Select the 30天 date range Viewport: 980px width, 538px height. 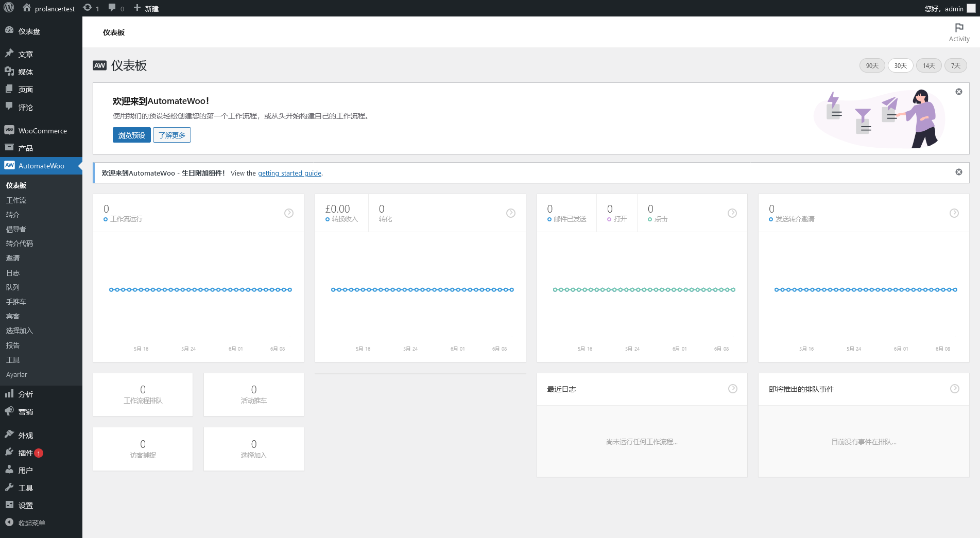click(900, 65)
